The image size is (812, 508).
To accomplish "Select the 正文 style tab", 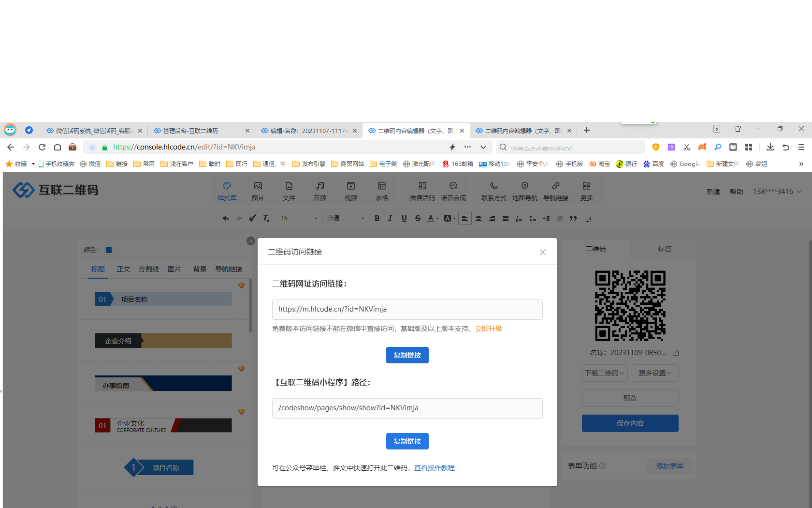I will pyautogui.click(x=123, y=269).
